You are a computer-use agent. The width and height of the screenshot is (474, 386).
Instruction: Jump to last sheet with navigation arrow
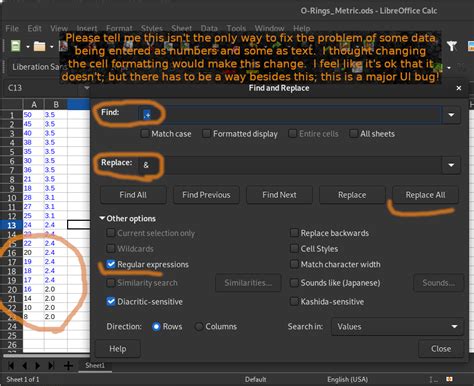click(51, 366)
